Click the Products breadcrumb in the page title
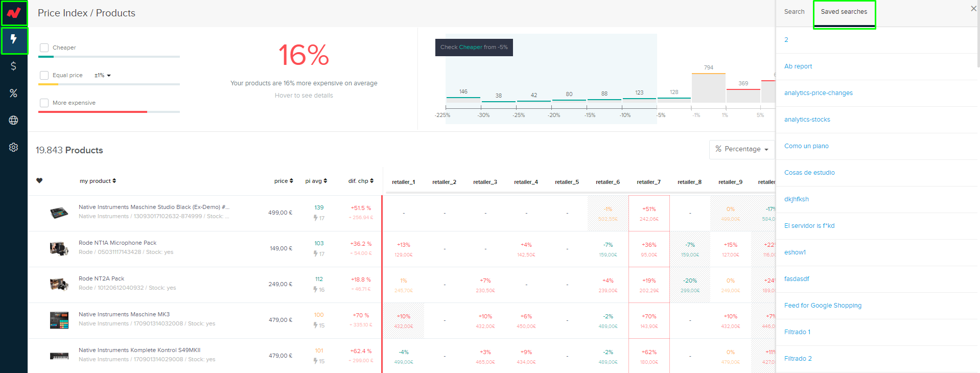 pos(115,13)
